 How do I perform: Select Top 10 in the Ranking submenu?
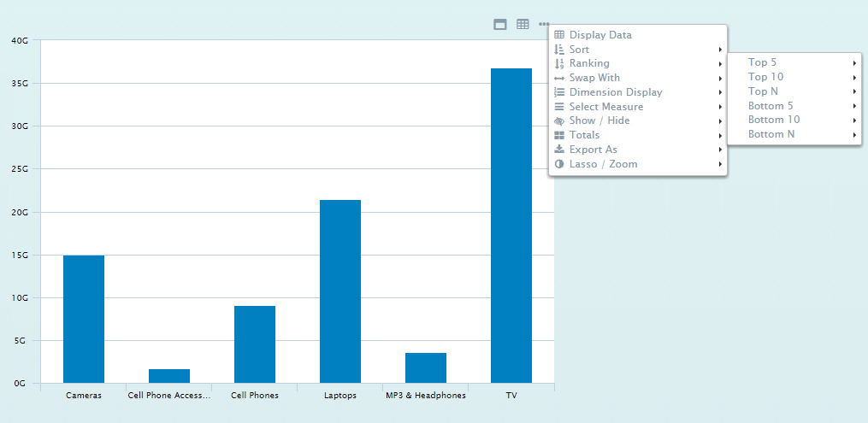pyautogui.click(x=766, y=77)
